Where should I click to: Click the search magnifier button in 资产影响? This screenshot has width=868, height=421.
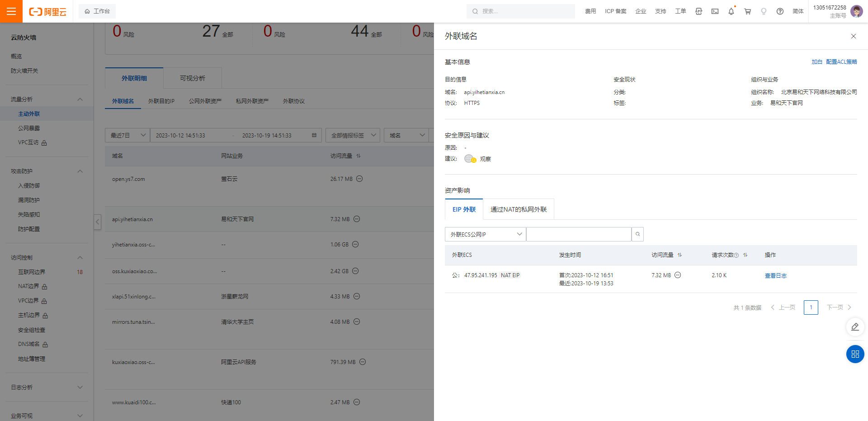(637, 234)
